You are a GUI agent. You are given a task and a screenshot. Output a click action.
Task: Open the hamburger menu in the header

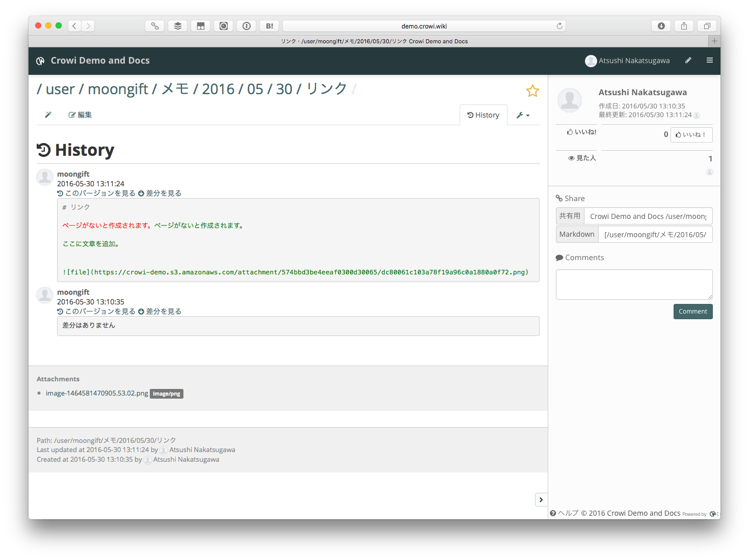tap(709, 61)
